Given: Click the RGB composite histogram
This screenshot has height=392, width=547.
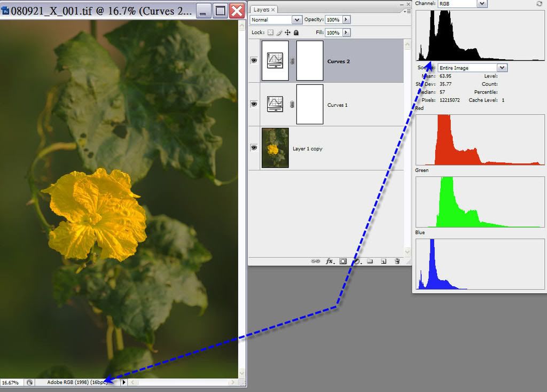Looking at the screenshot, I should pos(480,35).
